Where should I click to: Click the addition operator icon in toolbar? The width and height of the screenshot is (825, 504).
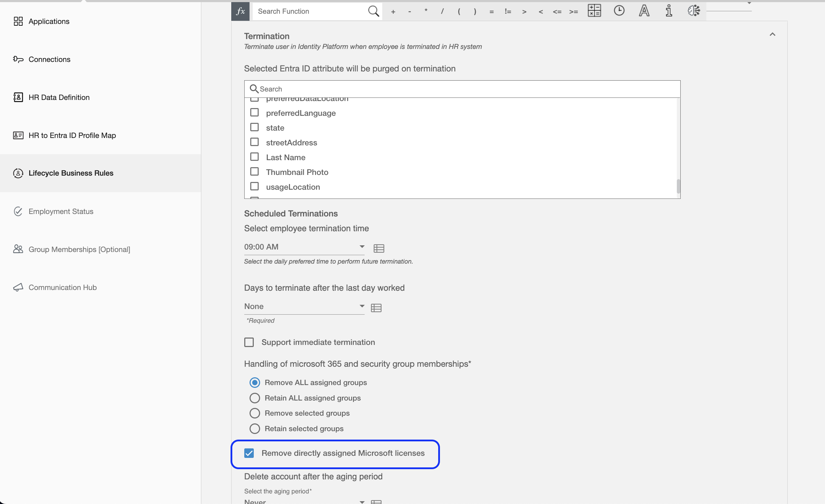tap(392, 11)
